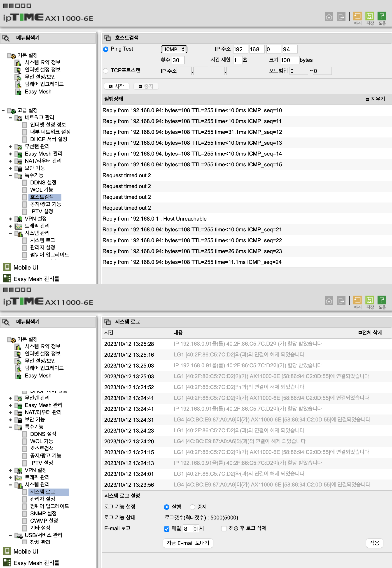The image size is (392, 568).
Task: Collapse the USB/서비스 관리 tree node
Action: click(x=10, y=535)
